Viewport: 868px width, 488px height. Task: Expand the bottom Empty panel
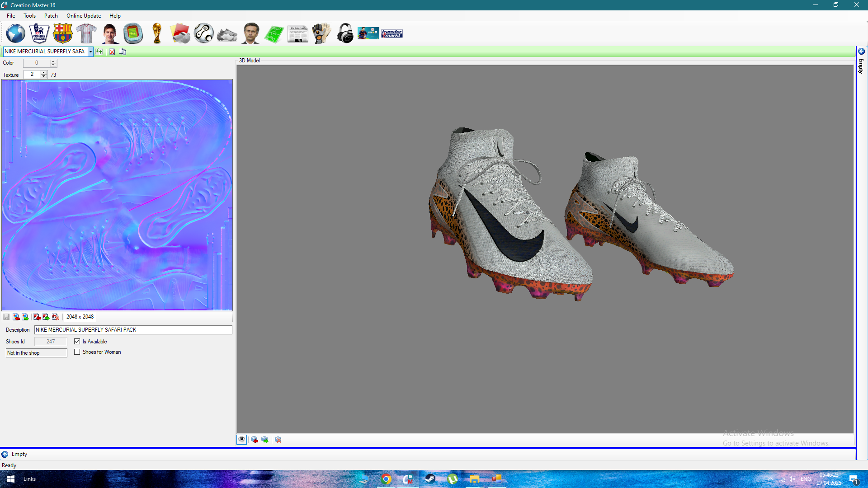pyautogui.click(x=5, y=454)
